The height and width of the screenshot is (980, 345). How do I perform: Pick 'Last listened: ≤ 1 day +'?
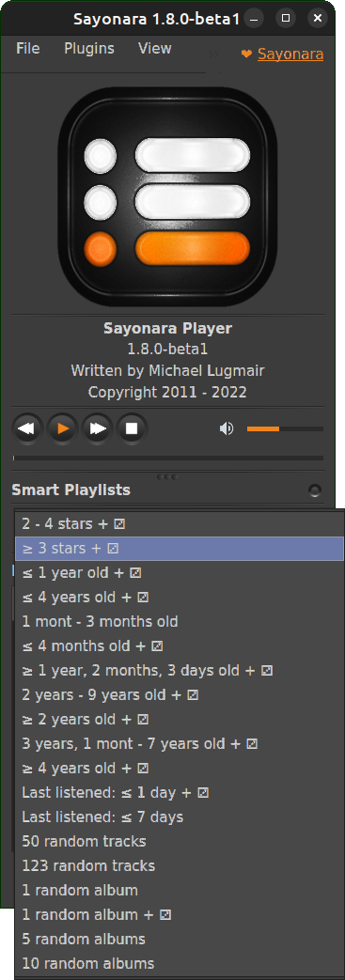tap(180, 792)
